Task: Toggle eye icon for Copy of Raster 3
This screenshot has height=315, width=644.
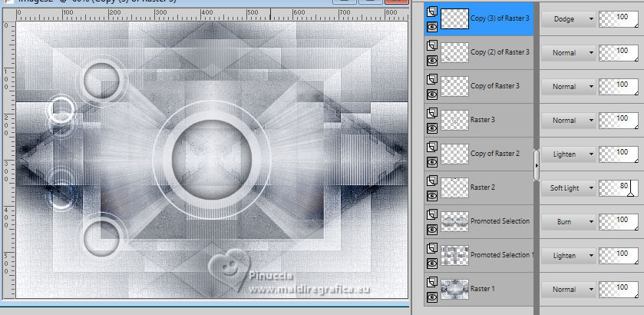Action: (431, 94)
